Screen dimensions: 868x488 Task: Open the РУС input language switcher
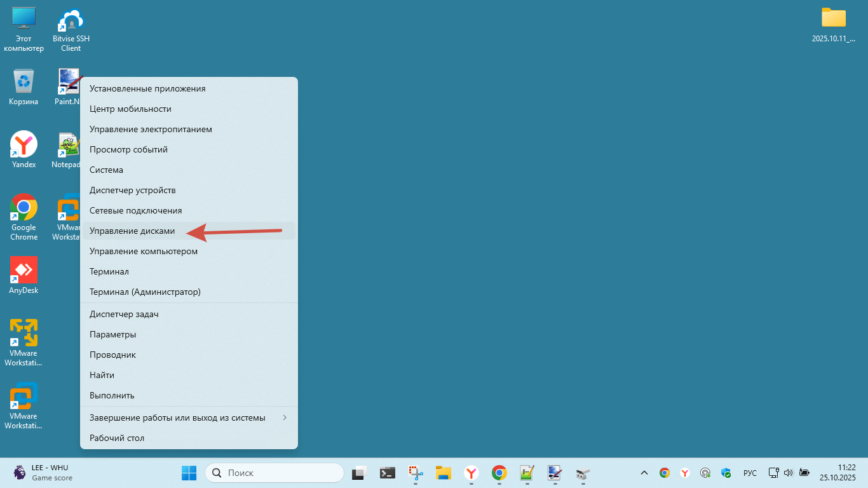(x=750, y=473)
